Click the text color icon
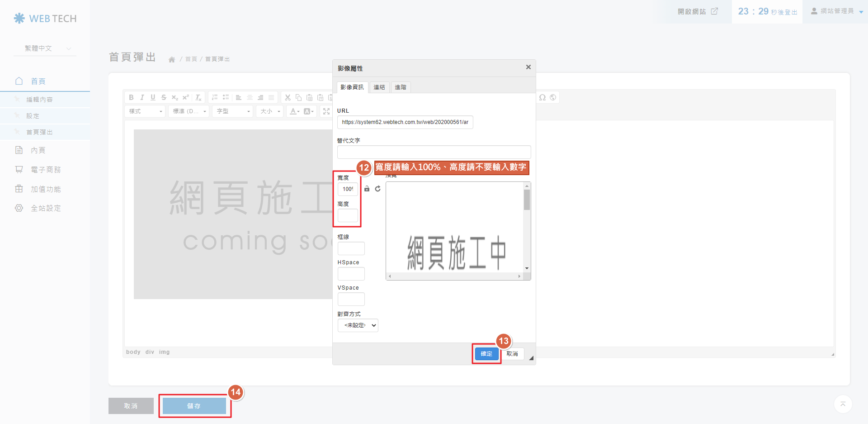The width and height of the screenshot is (868, 424). [294, 111]
